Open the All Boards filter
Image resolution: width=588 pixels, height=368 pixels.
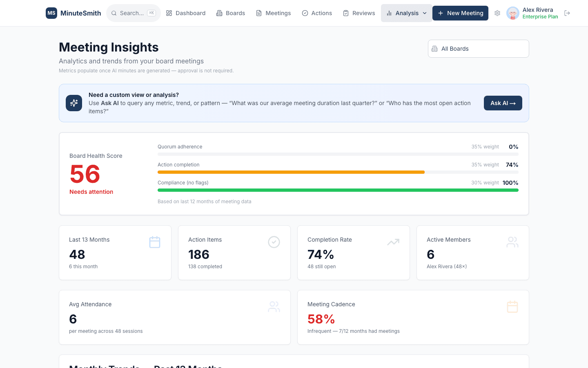coord(478,49)
